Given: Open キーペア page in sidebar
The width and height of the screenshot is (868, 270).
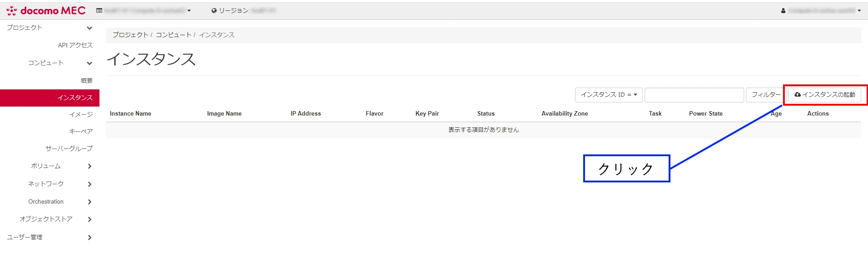Looking at the screenshot, I should (80, 131).
